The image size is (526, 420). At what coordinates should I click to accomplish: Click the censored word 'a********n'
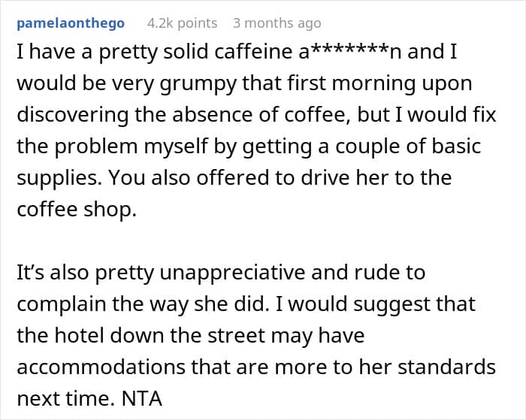[x=350, y=52]
